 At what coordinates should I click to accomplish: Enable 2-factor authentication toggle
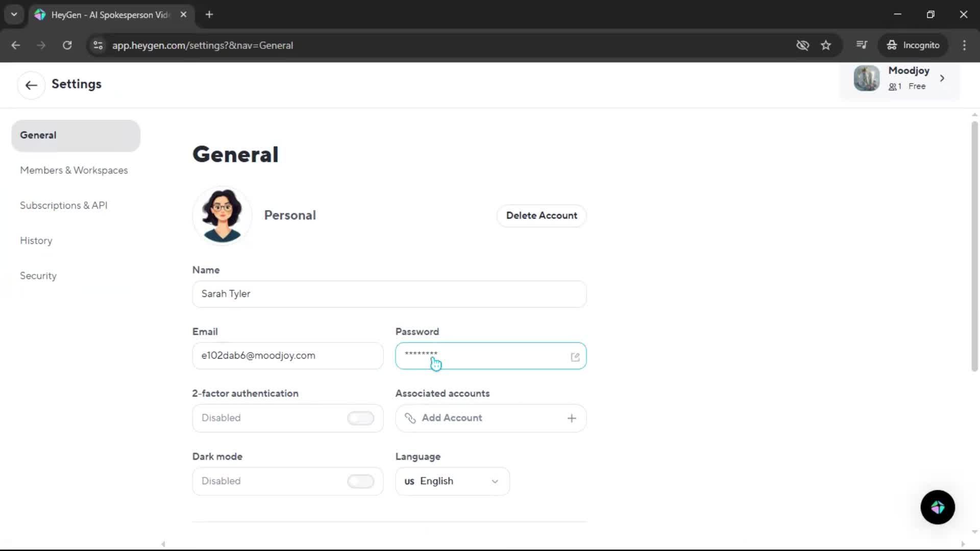[360, 418]
